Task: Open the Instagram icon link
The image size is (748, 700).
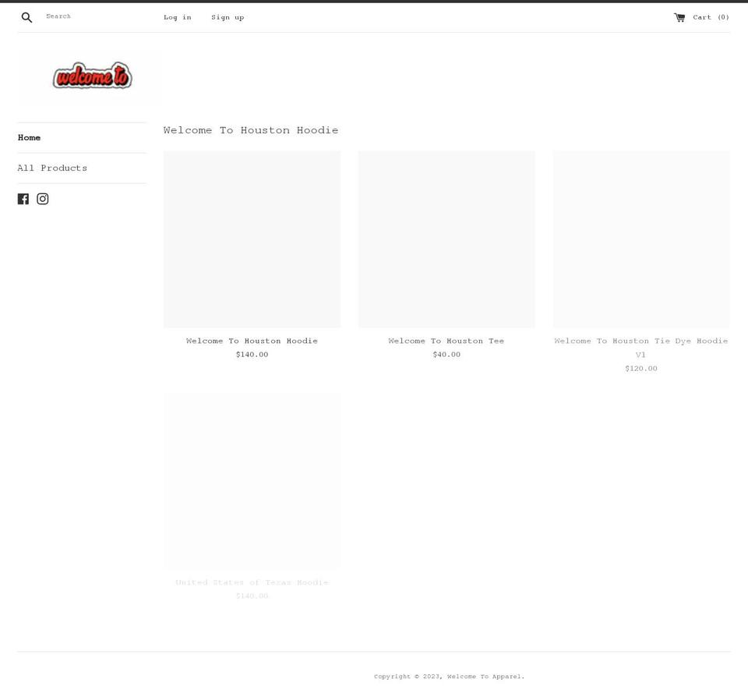Action: 42,199
